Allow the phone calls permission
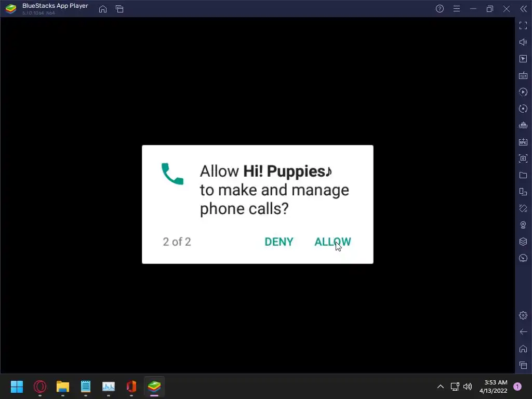The height and width of the screenshot is (399, 532). [x=332, y=242]
